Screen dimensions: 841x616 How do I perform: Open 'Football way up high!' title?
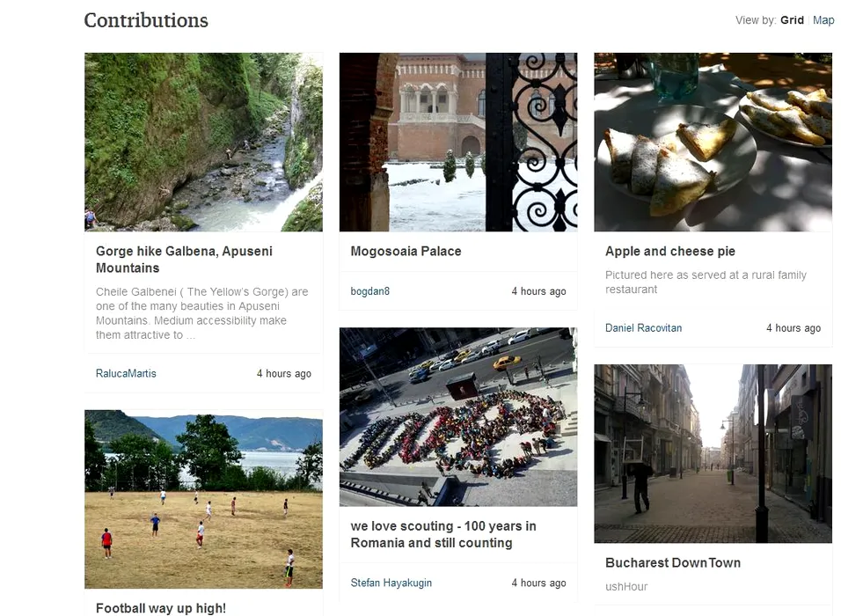click(x=161, y=608)
